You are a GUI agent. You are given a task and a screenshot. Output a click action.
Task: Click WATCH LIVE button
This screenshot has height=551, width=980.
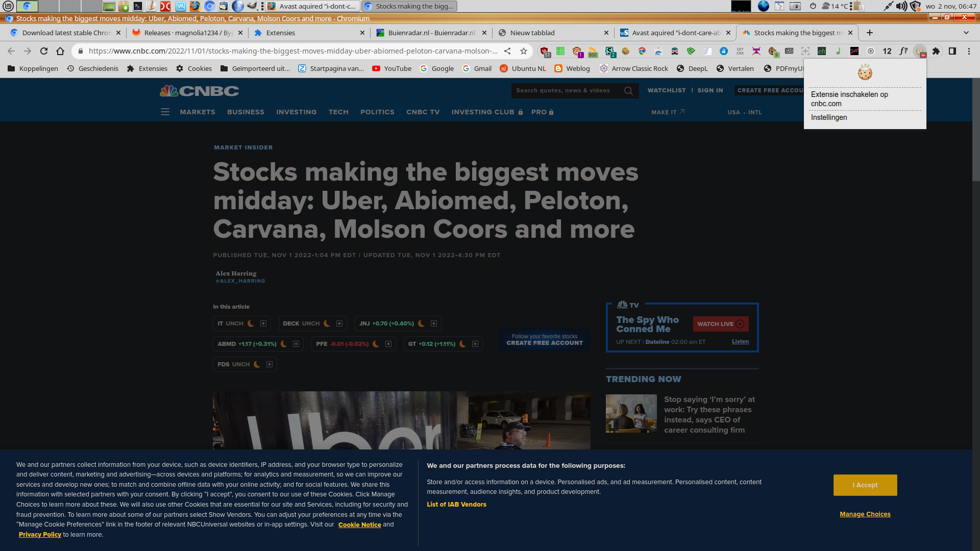pos(721,324)
